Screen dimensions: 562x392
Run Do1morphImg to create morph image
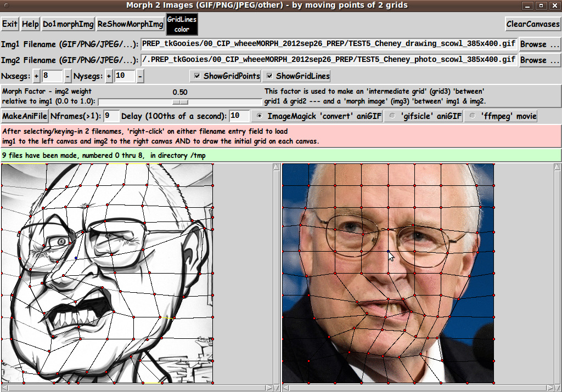click(68, 24)
